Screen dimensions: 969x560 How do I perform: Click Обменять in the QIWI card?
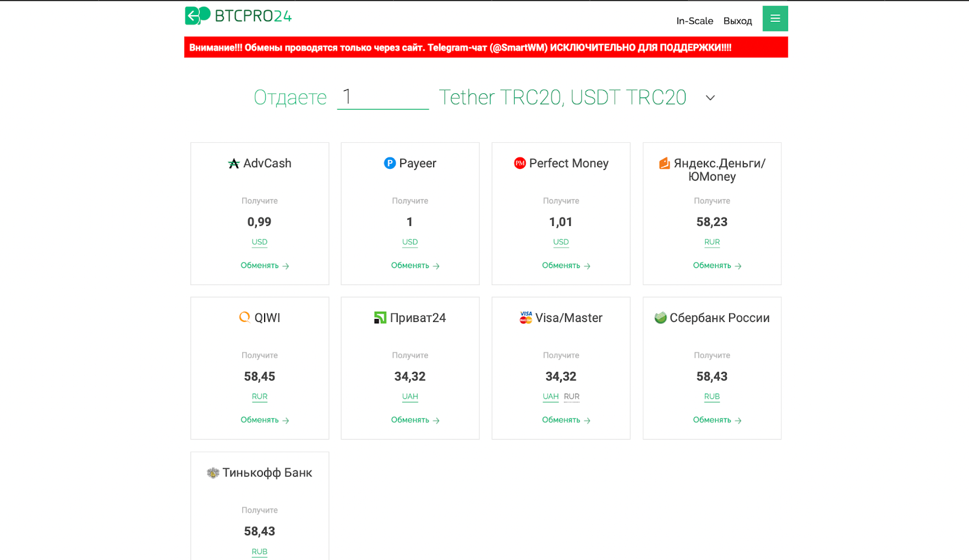click(265, 420)
